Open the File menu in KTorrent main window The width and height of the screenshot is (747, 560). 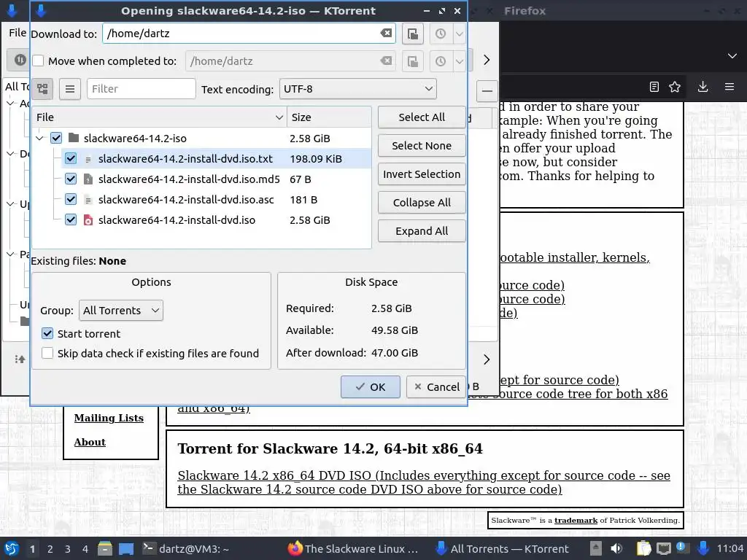point(18,33)
